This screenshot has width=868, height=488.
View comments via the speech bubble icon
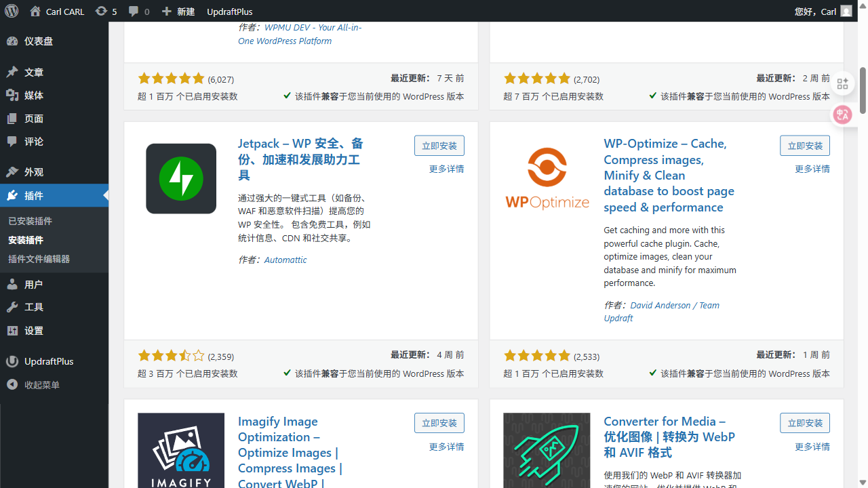pos(133,11)
